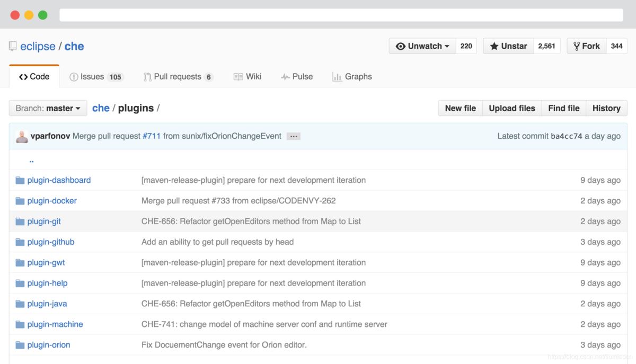Click the Issues tab exclamation icon

pyautogui.click(x=74, y=77)
